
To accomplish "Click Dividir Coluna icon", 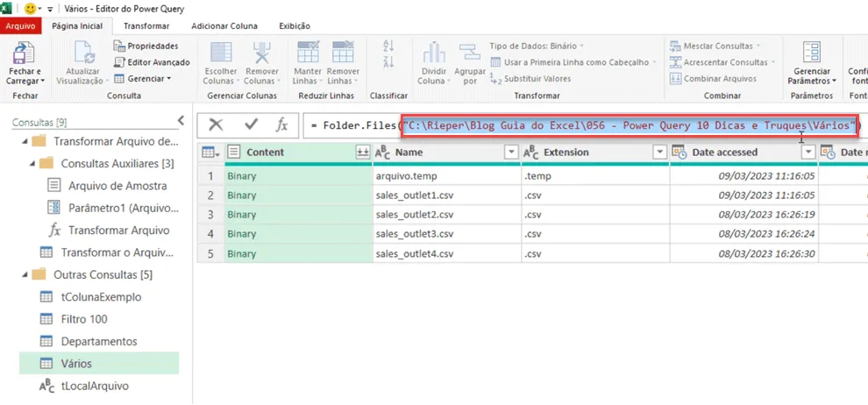I will point(433,53).
